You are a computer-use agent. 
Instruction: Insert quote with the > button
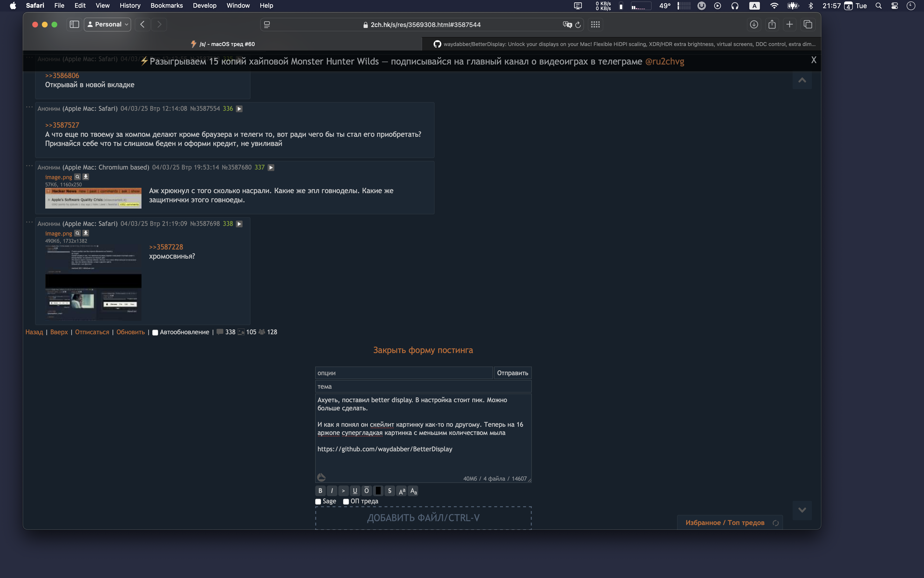coord(343,491)
